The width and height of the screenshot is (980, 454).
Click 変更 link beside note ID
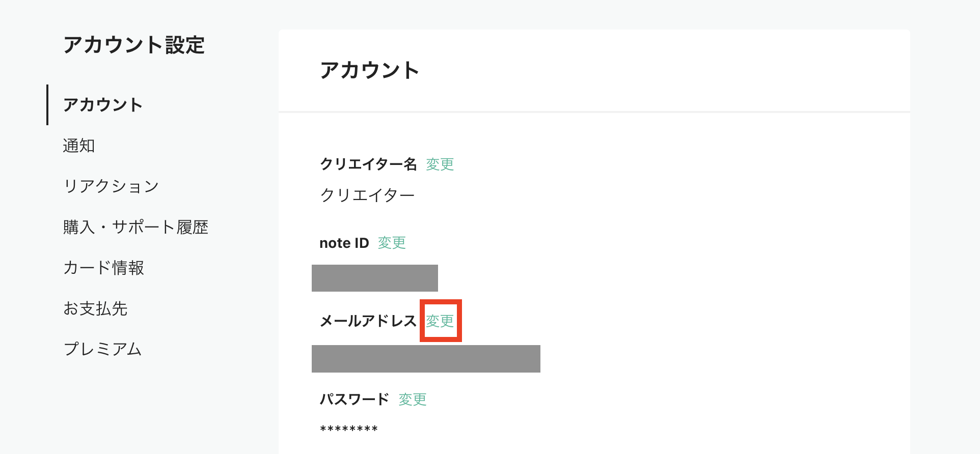pyautogui.click(x=392, y=243)
